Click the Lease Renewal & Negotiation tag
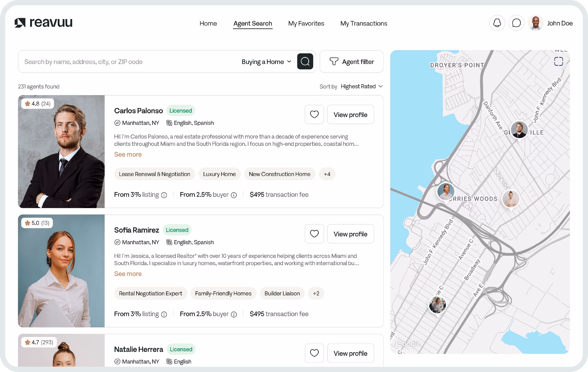 click(x=154, y=174)
